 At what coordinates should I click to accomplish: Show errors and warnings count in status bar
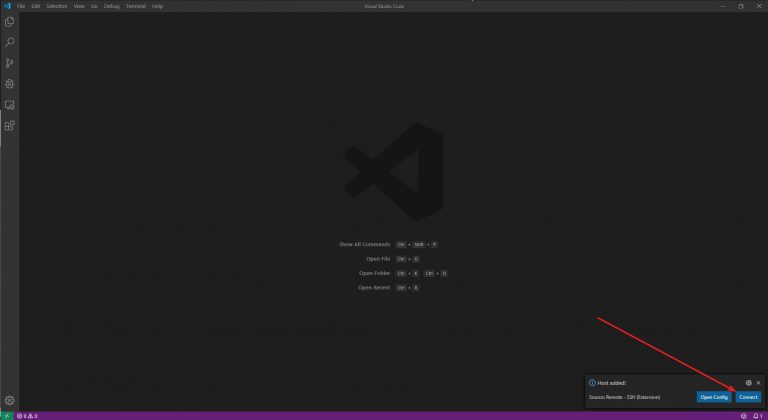point(27,416)
